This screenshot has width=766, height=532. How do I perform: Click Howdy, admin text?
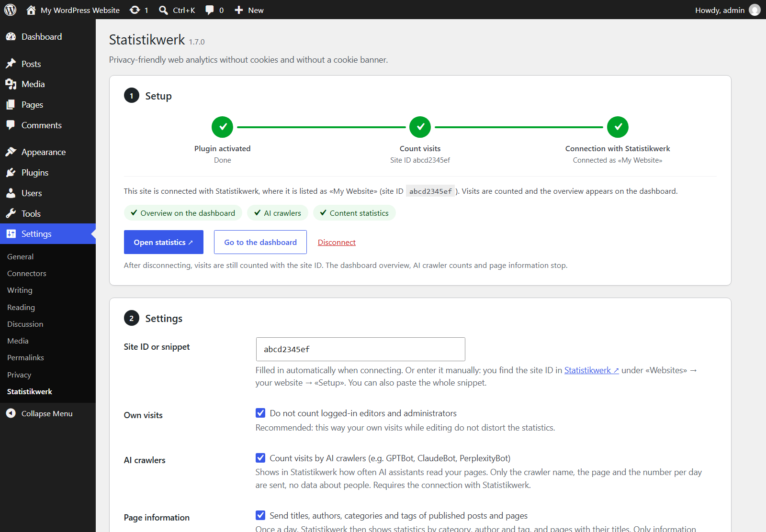(720, 10)
